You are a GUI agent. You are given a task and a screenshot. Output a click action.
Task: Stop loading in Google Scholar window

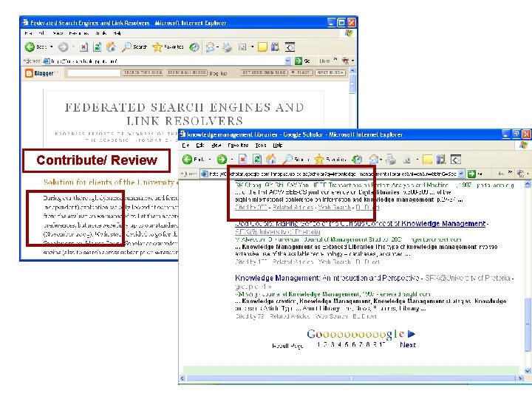click(x=242, y=159)
